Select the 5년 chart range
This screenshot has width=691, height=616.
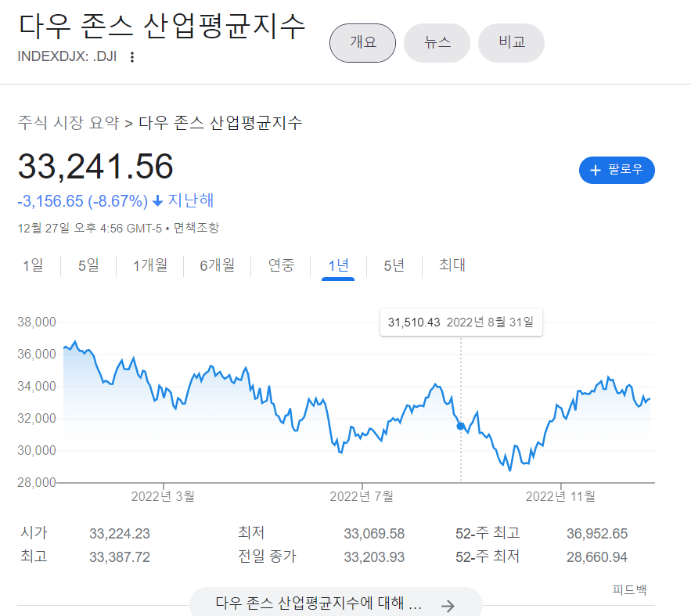click(x=394, y=265)
